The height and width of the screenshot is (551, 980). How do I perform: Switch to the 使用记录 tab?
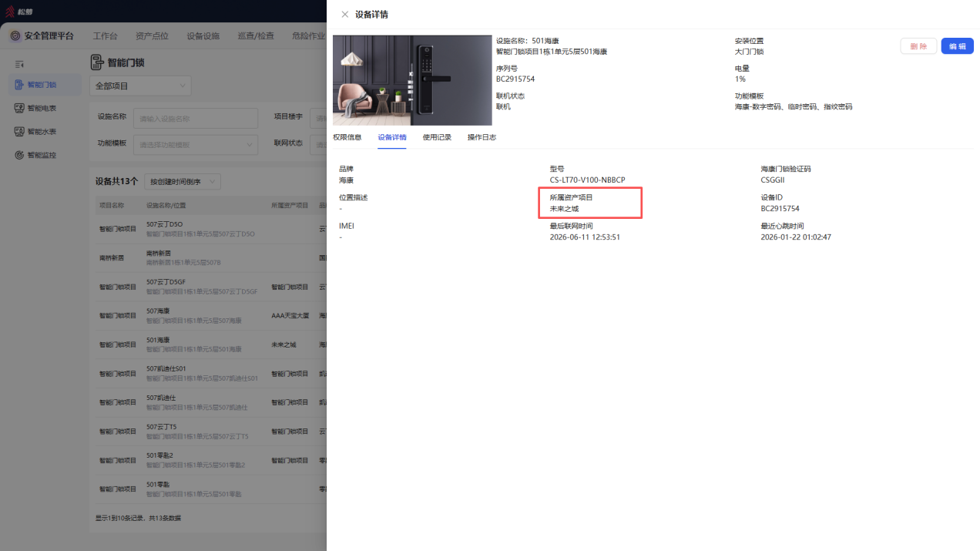437,137
